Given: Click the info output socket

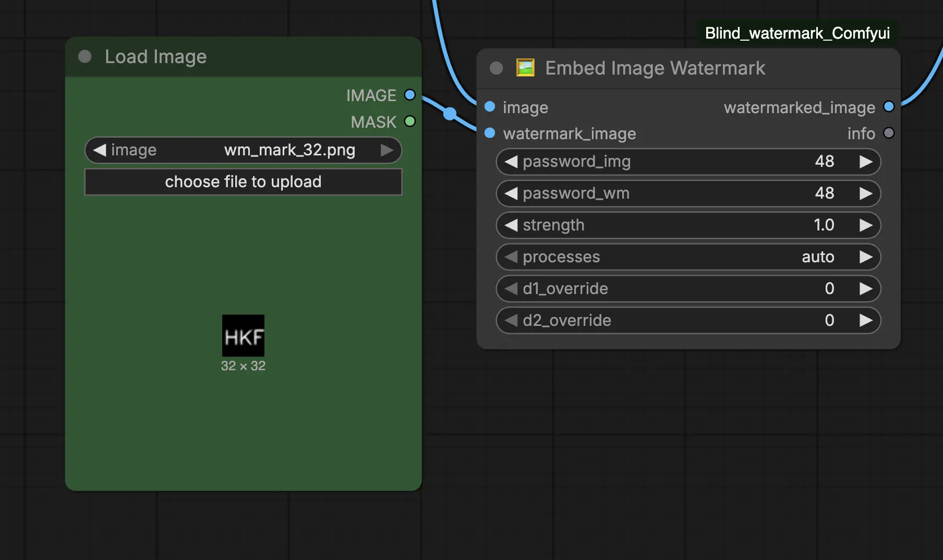Looking at the screenshot, I should pos(889,133).
